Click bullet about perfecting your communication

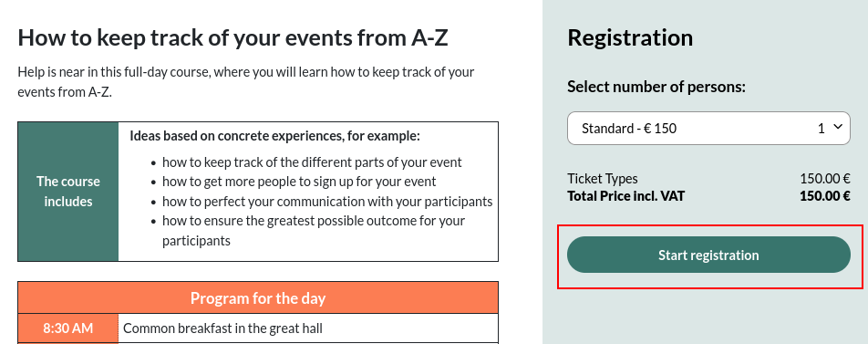point(327,201)
